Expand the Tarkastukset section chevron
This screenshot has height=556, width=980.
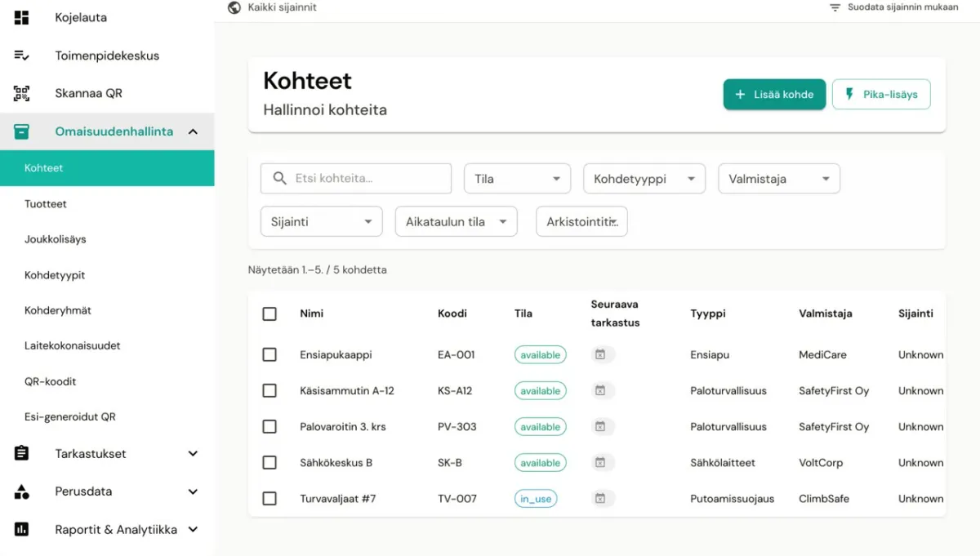coord(193,453)
